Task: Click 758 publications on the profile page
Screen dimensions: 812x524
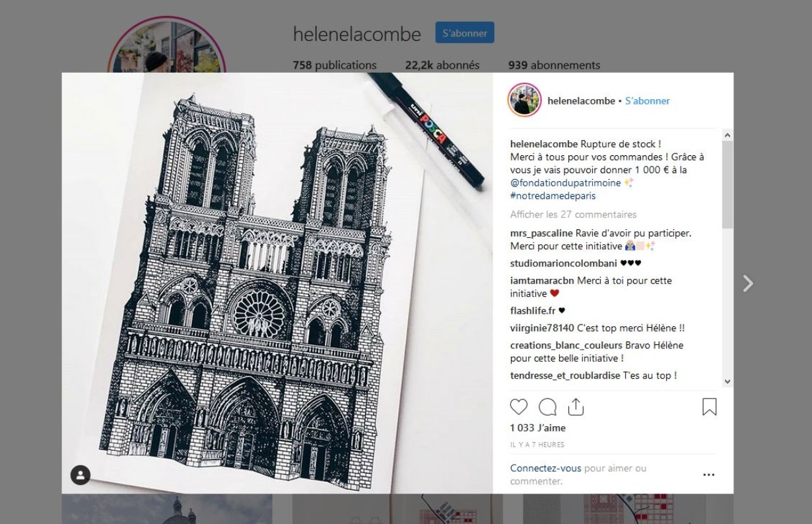Action: click(x=335, y=65)
